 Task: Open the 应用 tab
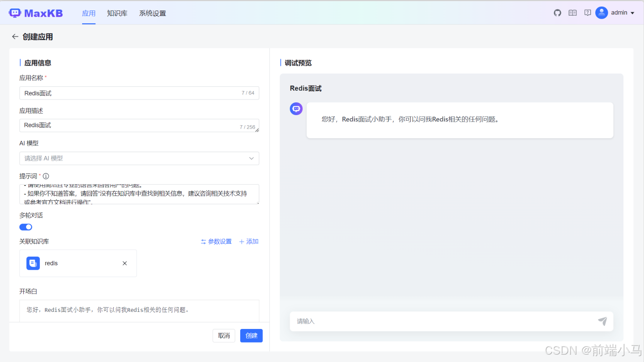point(89,13)
